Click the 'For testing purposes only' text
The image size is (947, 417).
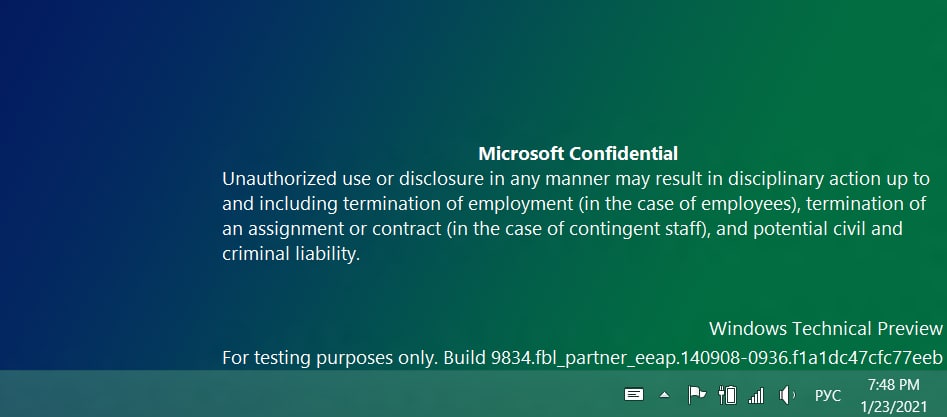point(329,358)
